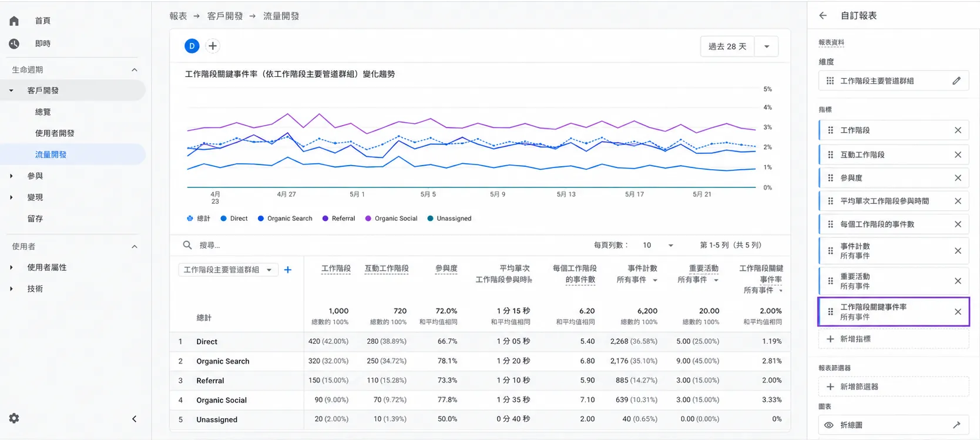
Task: Toggle the Referral series in legend
Action: 338,219
